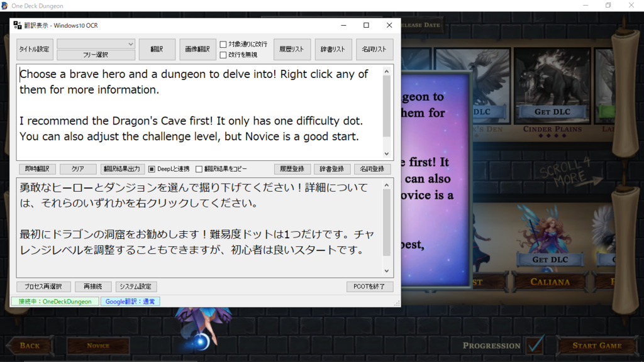Click the fairy hero figure in game
The height and width of the screenshot is (362, 644).
click(x=204, y=328)
